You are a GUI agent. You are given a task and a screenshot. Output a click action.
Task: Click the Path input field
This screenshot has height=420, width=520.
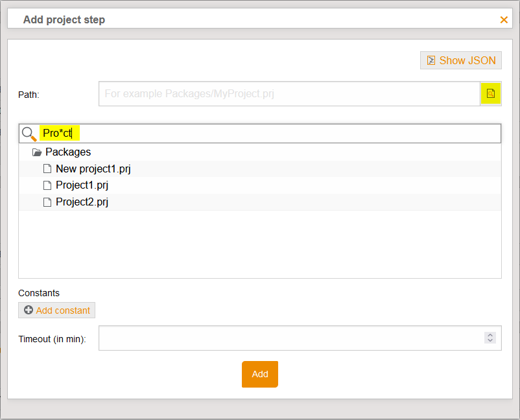tap(285, 93)
